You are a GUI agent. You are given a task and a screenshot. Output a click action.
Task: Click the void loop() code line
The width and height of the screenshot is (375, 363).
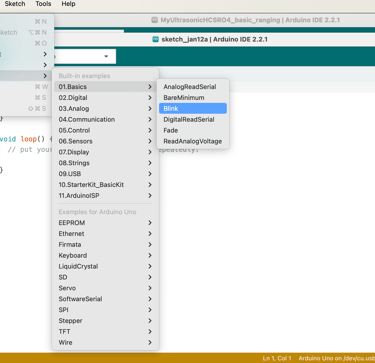pos(26,139)
